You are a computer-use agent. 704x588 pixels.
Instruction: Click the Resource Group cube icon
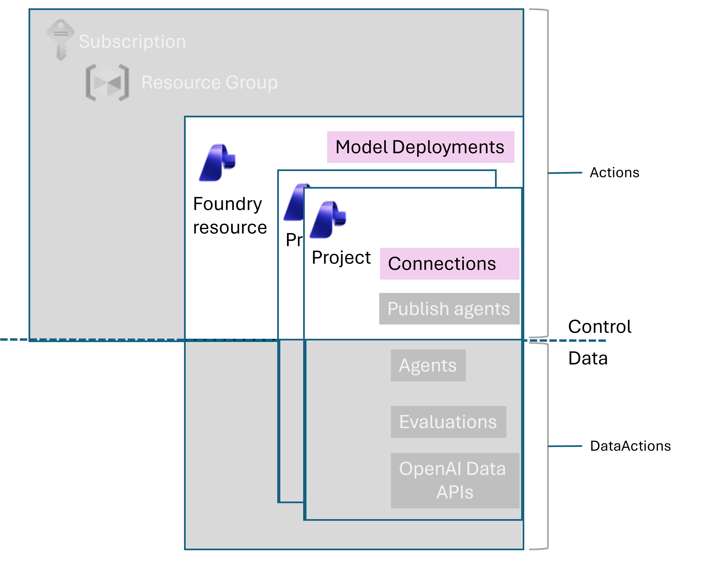click(x=107, y=82)
